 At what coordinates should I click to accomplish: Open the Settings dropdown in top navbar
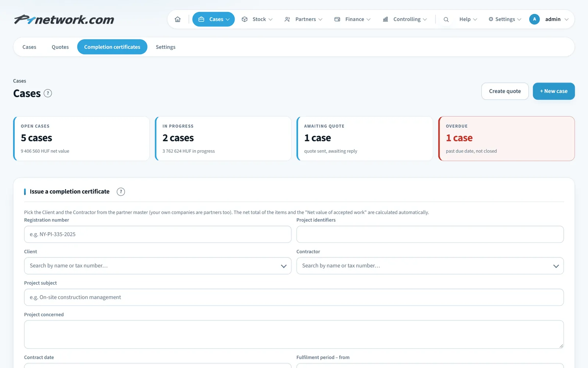(505, 19)
